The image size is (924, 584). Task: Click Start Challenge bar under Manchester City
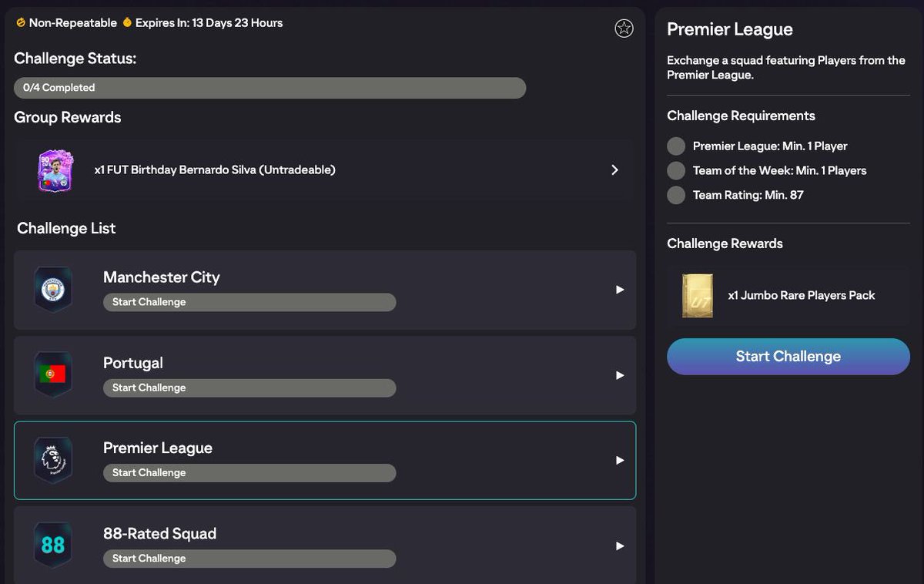tap(249, 302)
